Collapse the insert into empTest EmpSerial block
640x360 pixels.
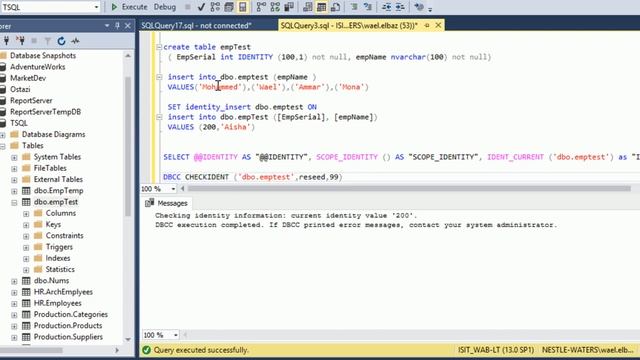click(159, 117)
